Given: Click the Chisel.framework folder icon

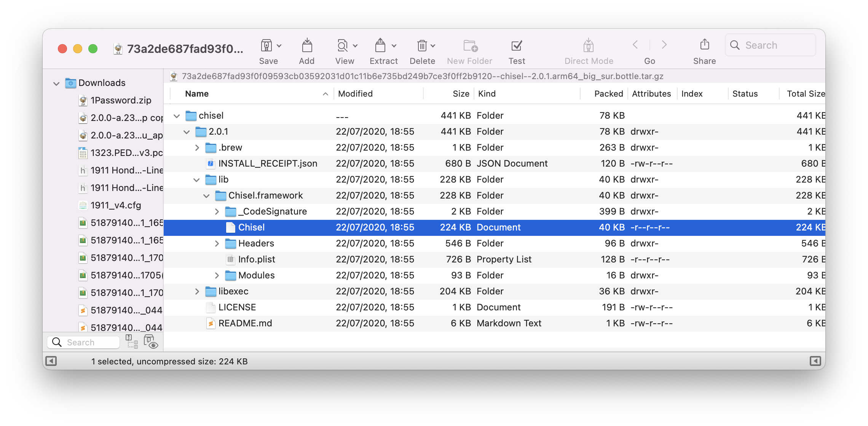Looking at the screenshot, I should (x=220, y=196).
